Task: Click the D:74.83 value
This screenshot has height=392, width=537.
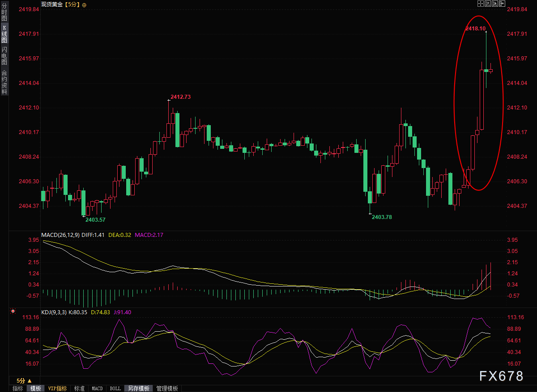Action: click(100, 312)
